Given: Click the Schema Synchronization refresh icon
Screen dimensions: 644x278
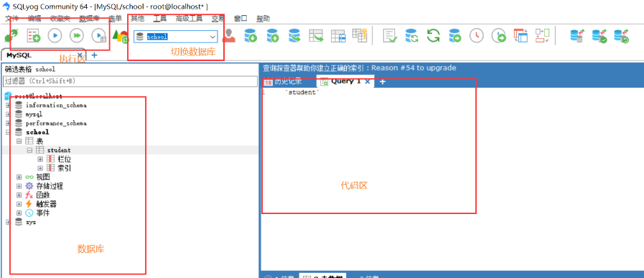Looking at the screenshot, I should click(x=434, y=36).
